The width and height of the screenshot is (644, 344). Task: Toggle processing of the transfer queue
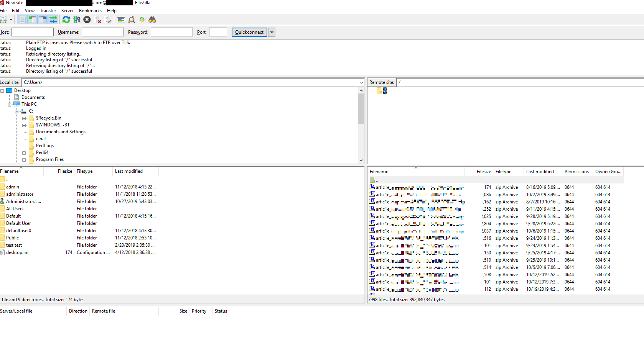click(x=77, y=20)
